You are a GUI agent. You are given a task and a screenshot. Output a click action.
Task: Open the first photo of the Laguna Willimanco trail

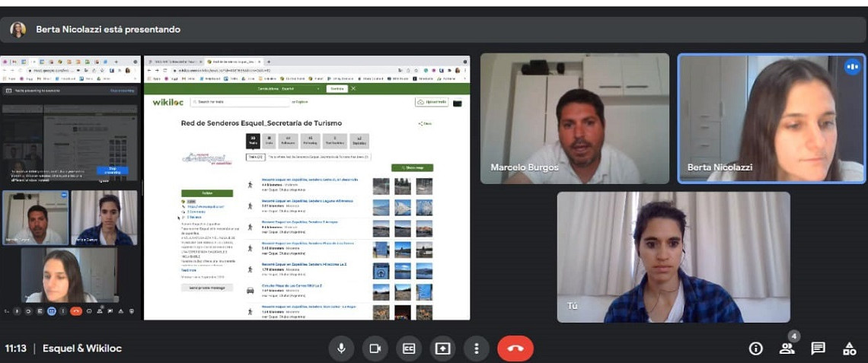[381, 208]
